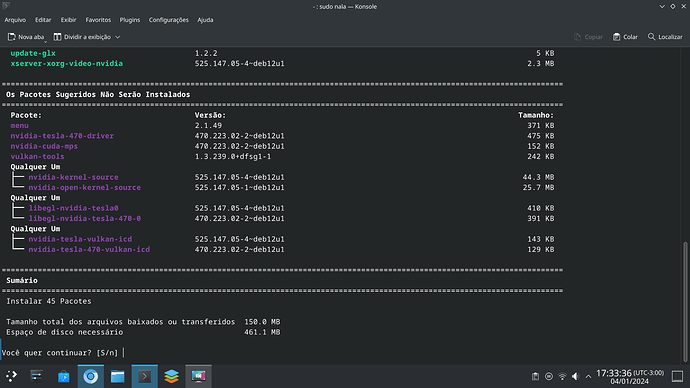This screenshot has height=388, width=690.
Task: Open the clipboard tray icon
Action: pos(535,377)
